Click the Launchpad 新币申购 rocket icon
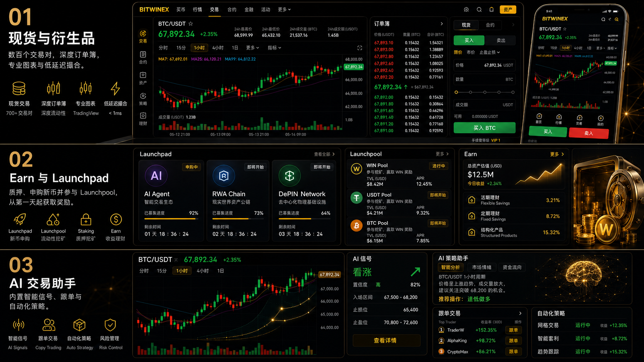The height and width of the screenshot is (362, 644). click(x=20, y=219)
